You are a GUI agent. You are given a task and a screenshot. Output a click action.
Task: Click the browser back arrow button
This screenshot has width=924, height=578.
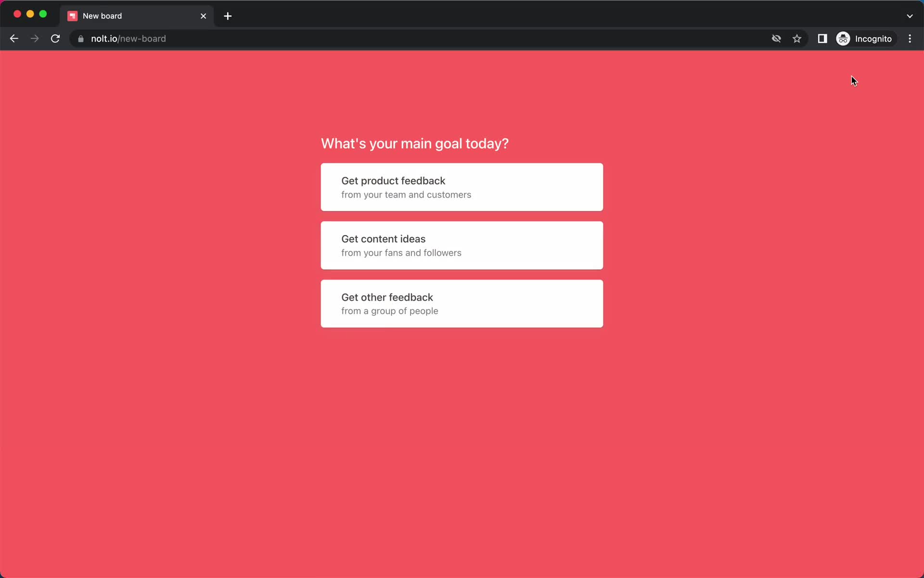[14, 39]
